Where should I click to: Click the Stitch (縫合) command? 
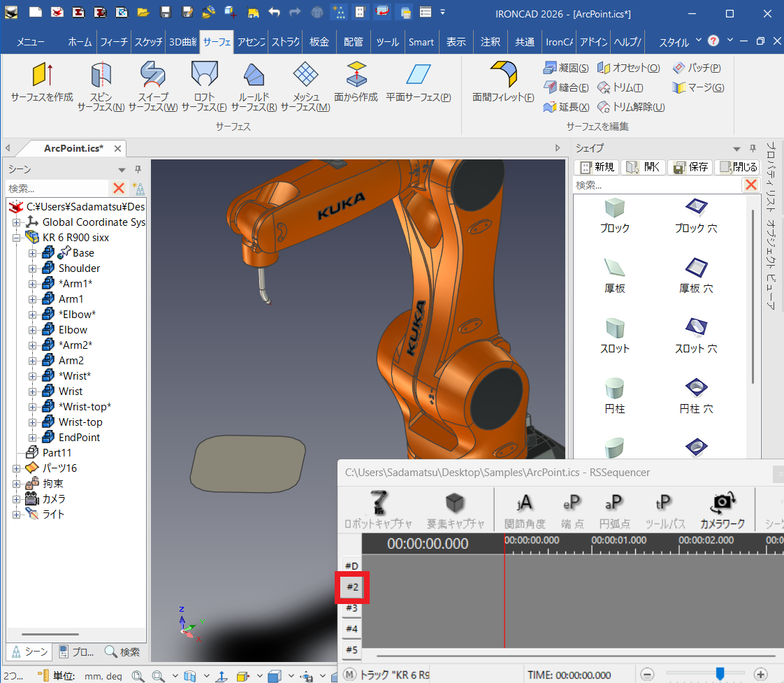[566, 87]
